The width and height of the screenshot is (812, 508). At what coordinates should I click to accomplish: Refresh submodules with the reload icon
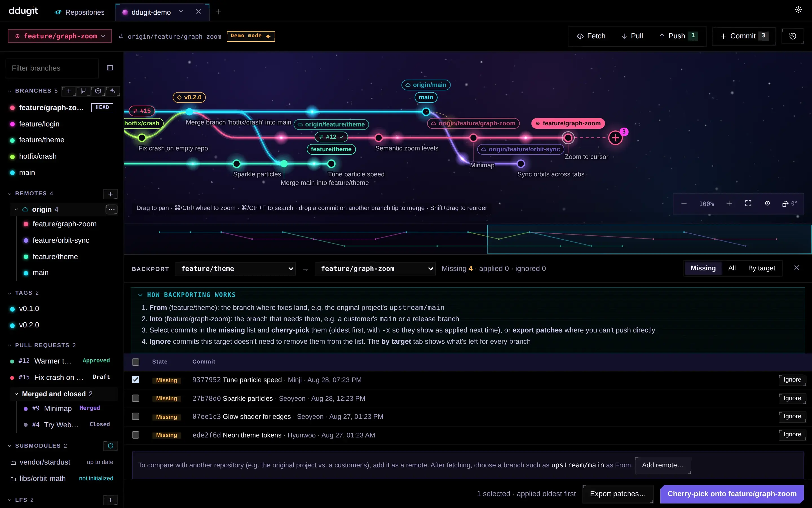tap(111, 446)
